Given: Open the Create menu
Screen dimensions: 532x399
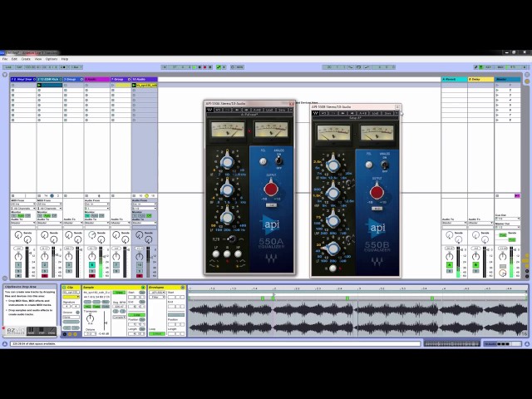Looking at the screenshot, I should pyautogui.click(x=26, y=59).
